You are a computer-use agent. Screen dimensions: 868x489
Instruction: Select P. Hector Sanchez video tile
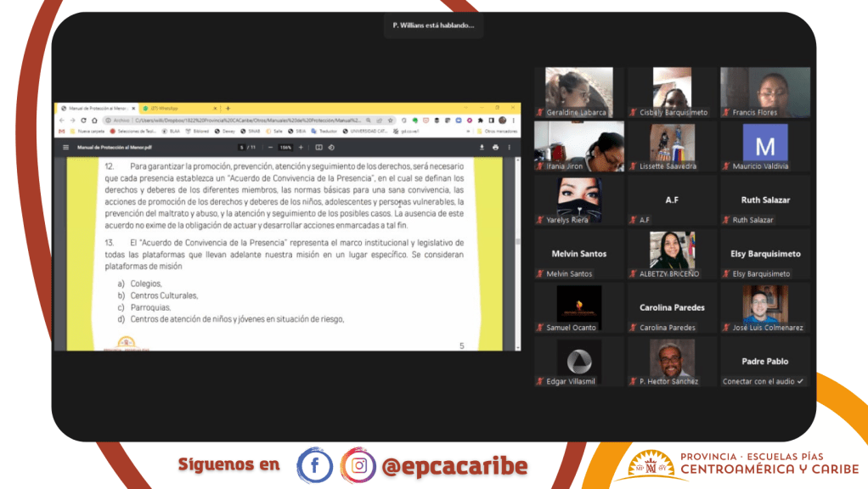(672, 363)
